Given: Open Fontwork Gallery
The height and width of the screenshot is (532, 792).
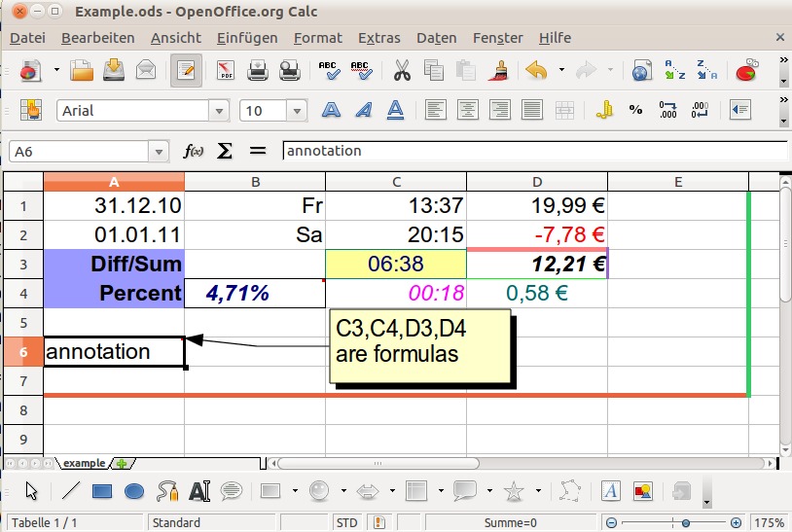Looking at the screenshot, I should [611, 490].
